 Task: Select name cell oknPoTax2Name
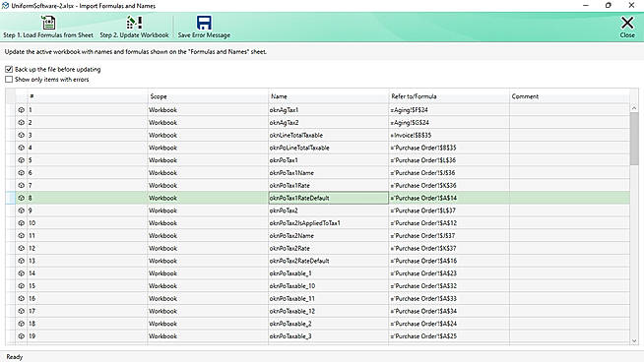329,235
